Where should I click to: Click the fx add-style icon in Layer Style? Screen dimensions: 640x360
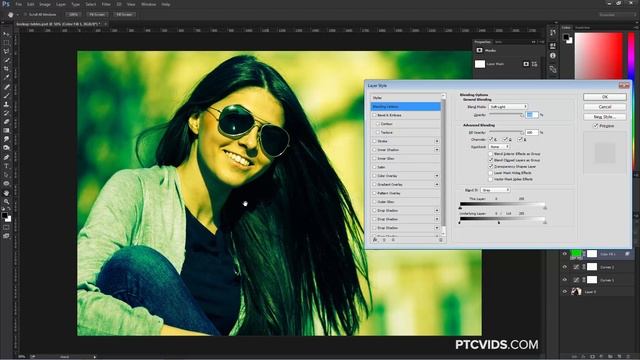375,240
